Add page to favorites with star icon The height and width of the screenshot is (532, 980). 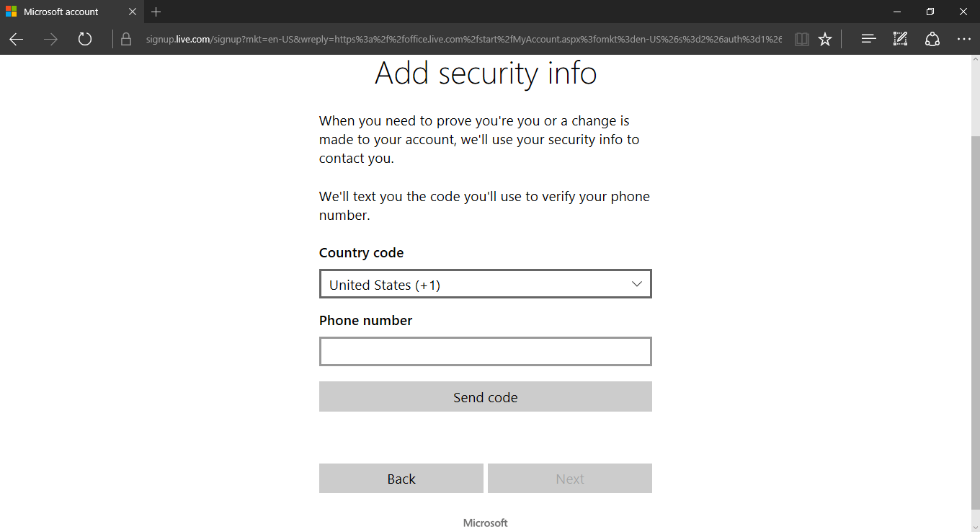(x=825, y=40)
